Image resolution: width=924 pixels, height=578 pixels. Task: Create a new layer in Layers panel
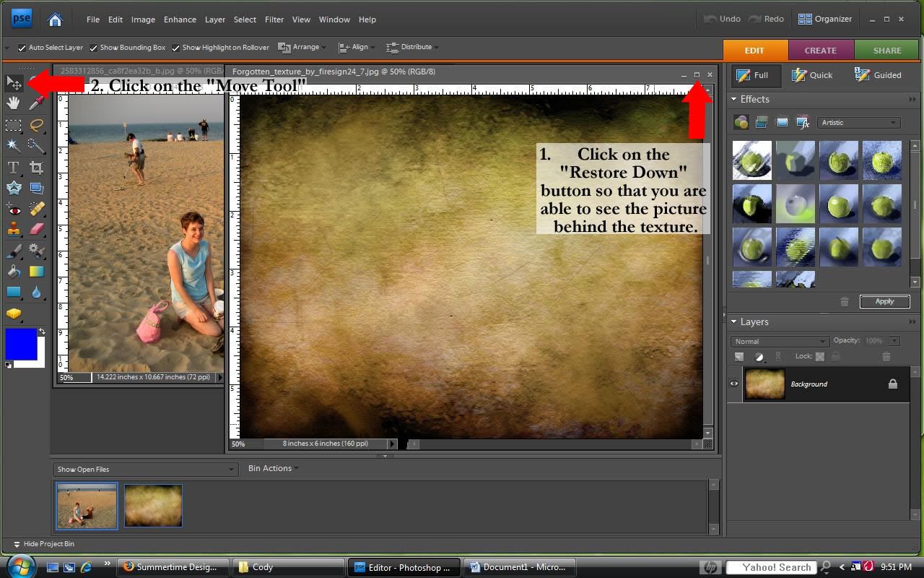click(739, 356)
